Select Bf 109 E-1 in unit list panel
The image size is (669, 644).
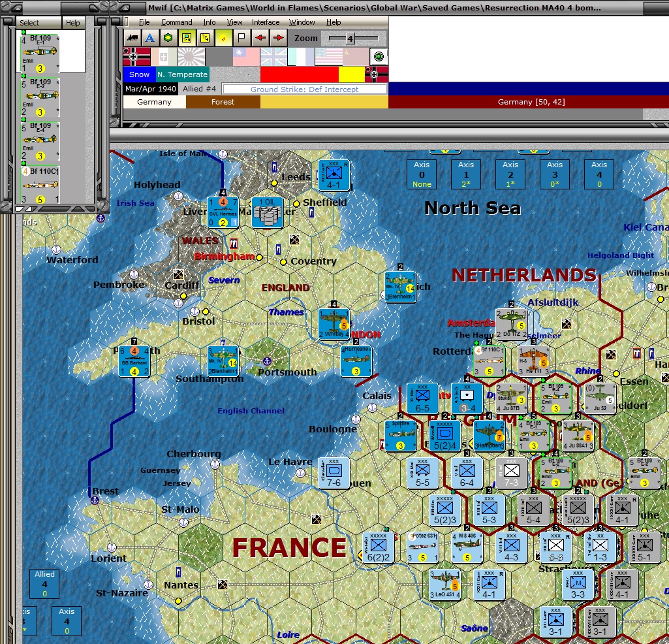(x=40, y=53)
